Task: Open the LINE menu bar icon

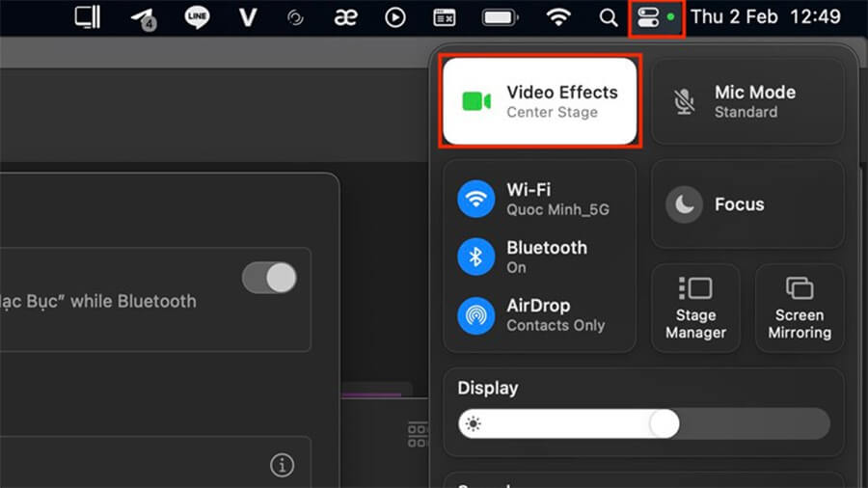Action: point(197,17)
